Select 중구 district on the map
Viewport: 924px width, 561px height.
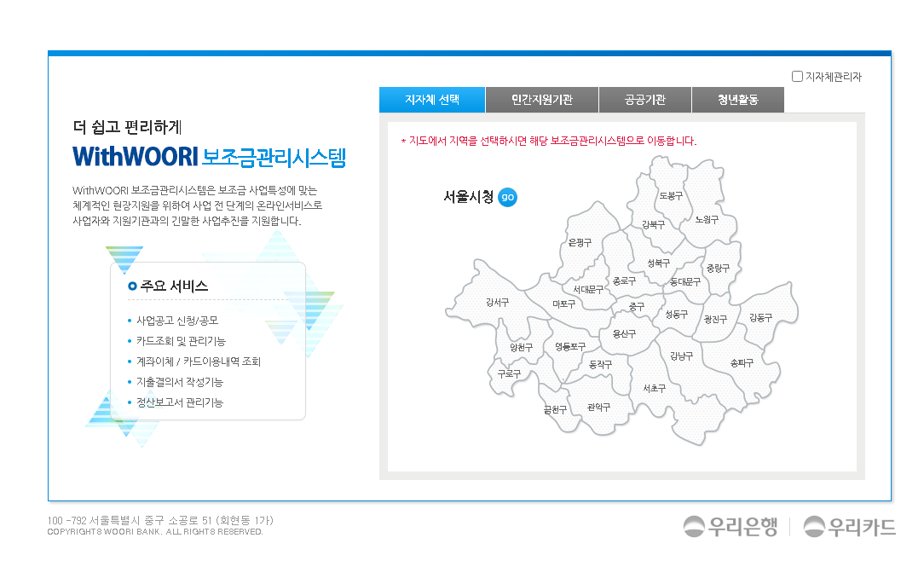(637, 306)
